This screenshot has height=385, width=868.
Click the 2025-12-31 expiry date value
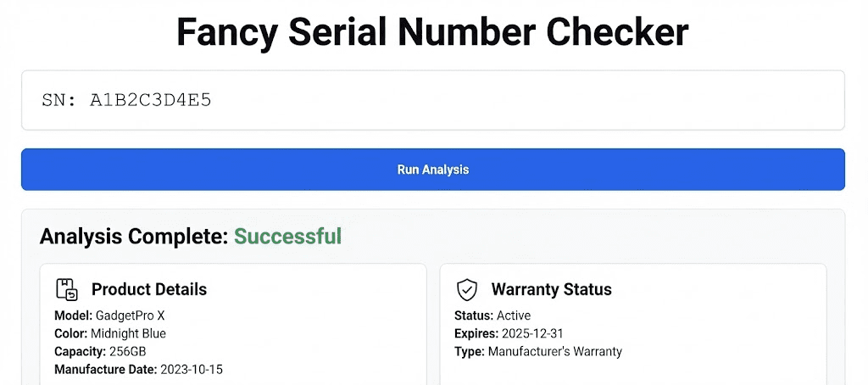pos(533,333)
